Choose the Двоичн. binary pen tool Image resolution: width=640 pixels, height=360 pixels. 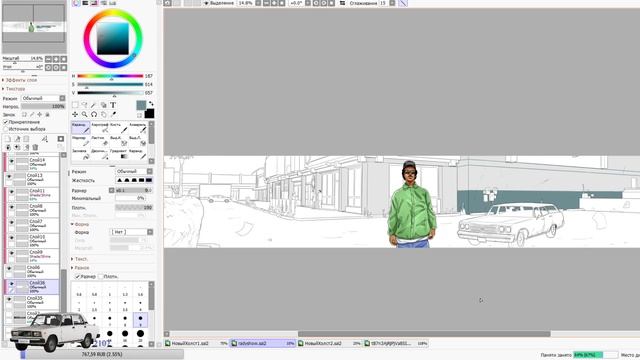(100, 154)
